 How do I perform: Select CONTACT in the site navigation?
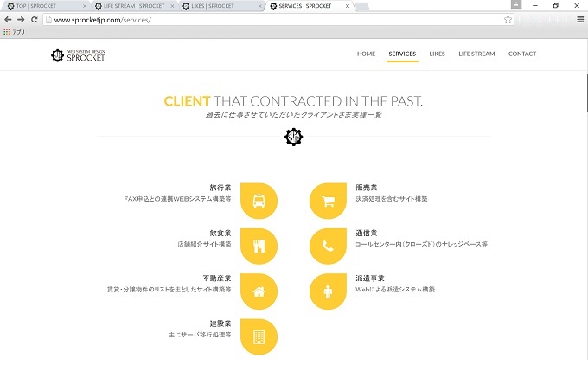[x=522, y=54]
